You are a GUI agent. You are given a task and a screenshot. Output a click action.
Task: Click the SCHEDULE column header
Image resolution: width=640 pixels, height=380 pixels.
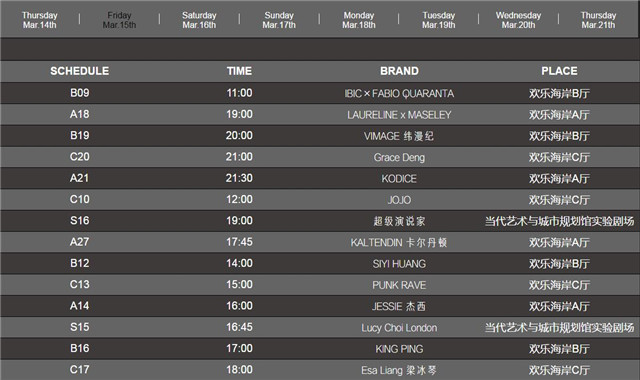(80, 71)
